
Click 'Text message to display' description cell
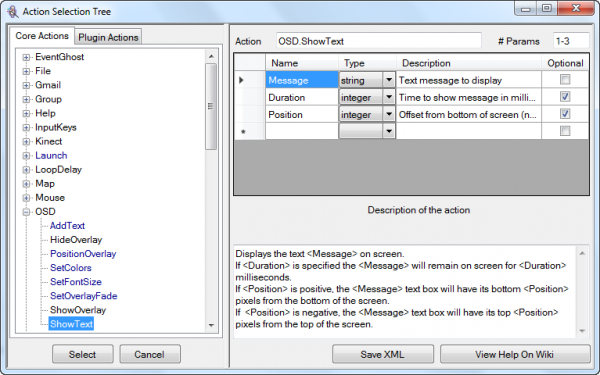(469, 80)
